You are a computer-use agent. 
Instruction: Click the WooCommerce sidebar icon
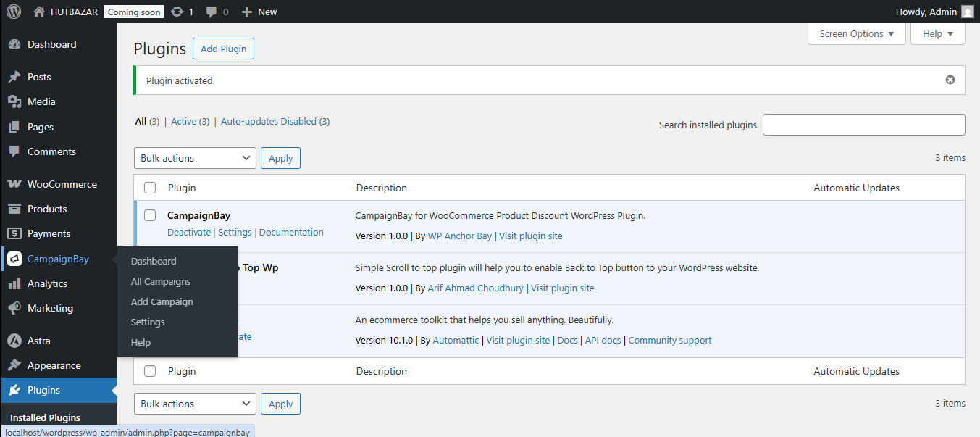point(14,183)
